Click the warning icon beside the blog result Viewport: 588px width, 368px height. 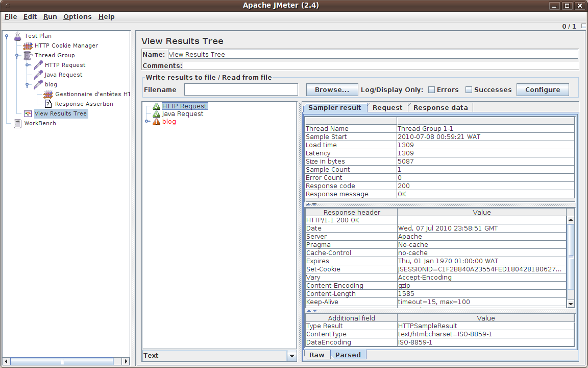[157, 121]
